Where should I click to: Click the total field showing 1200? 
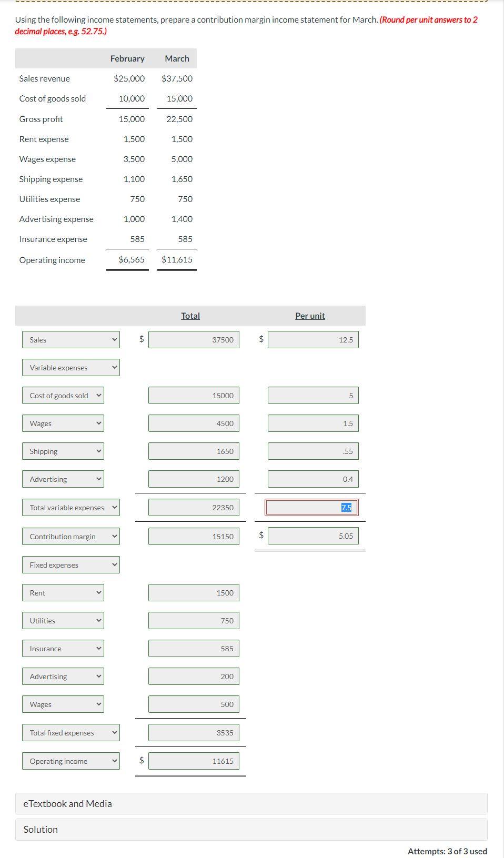click(194, 479)
